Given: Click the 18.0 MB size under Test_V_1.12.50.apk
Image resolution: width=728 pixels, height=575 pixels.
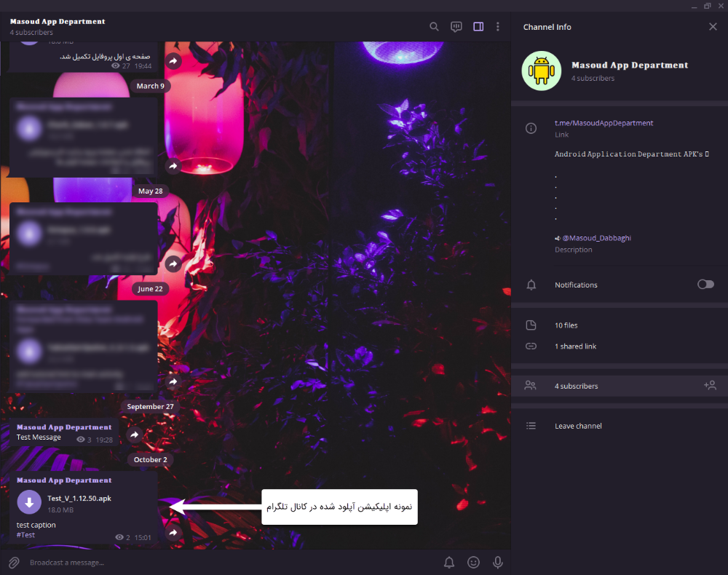Looking at the screenshot, I should [60, 509].
